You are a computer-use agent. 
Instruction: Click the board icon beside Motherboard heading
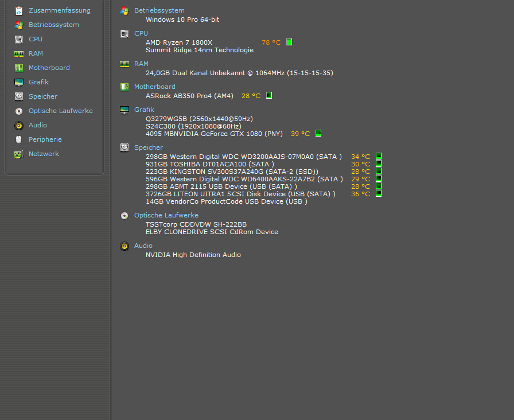[124, 87]
